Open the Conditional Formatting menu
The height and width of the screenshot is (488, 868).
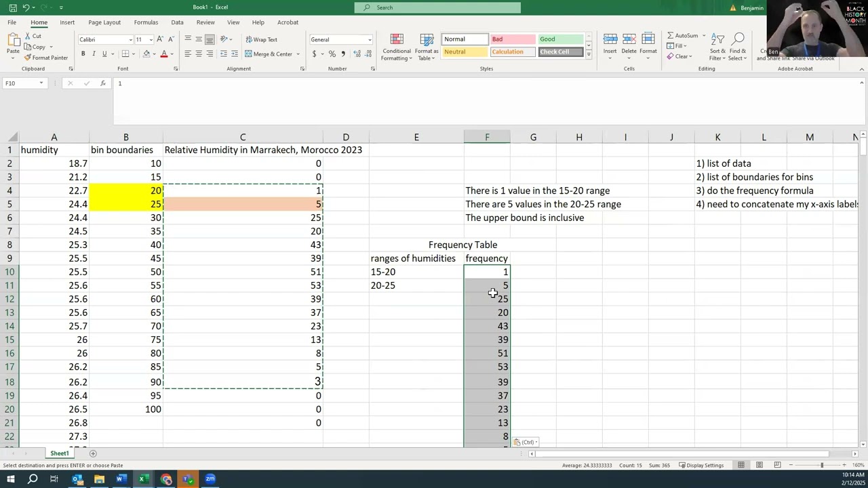pos(397,47)
